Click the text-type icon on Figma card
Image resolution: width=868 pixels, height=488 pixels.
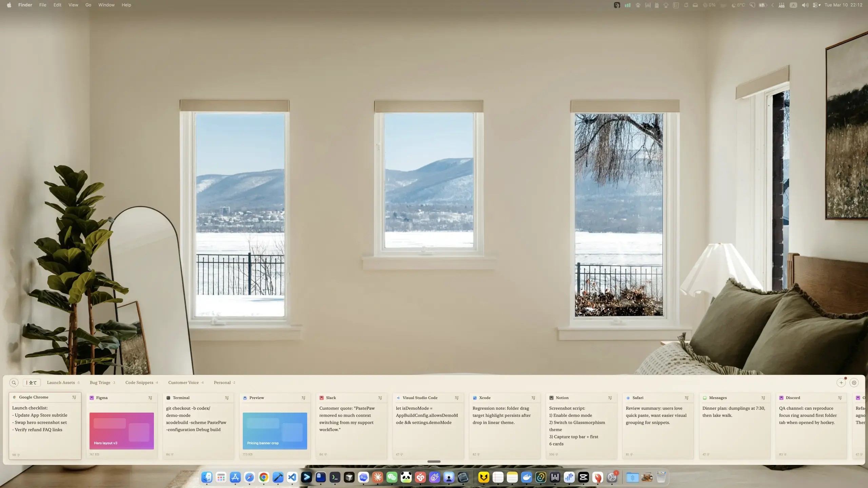[150, 398]
